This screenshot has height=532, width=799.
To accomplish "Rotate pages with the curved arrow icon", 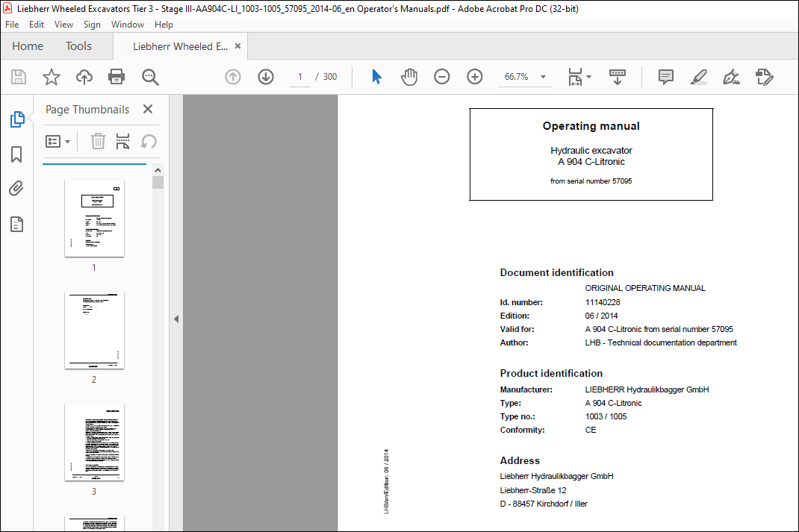I will (149, 141).
